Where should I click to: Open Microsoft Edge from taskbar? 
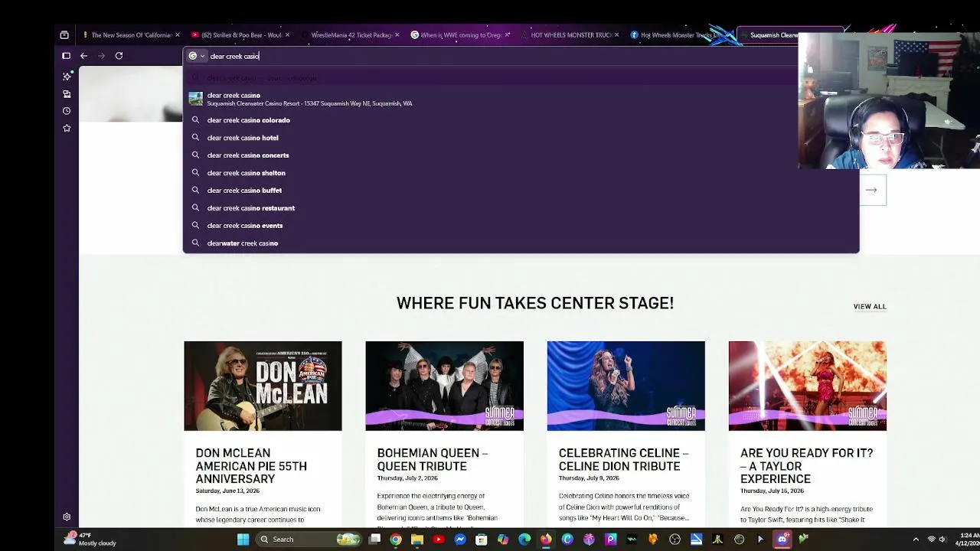524,540
